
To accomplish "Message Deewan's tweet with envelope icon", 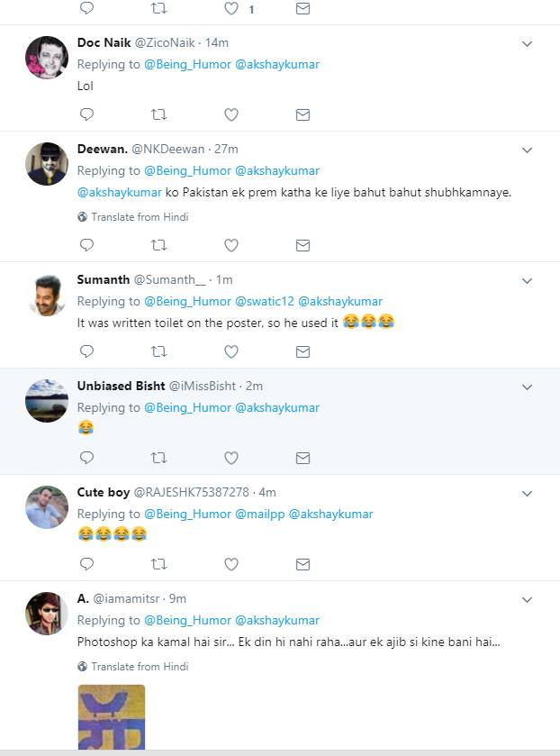I will click(x=303, y=245).
